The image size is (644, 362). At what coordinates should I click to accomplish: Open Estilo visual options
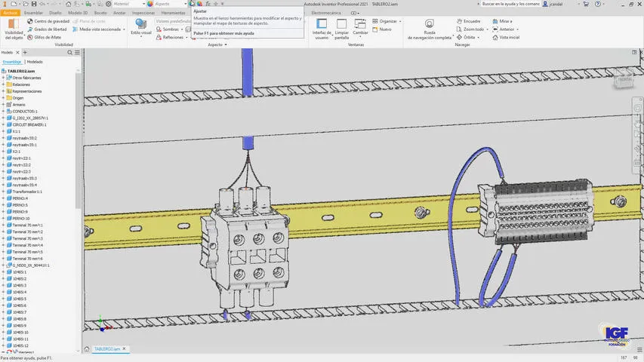tap(141, 27)
